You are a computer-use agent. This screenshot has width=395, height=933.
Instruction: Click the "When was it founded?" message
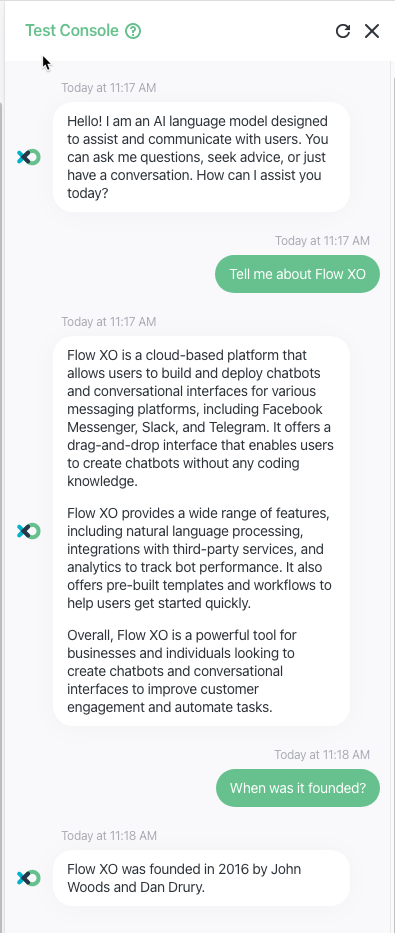tap(297, 788)
